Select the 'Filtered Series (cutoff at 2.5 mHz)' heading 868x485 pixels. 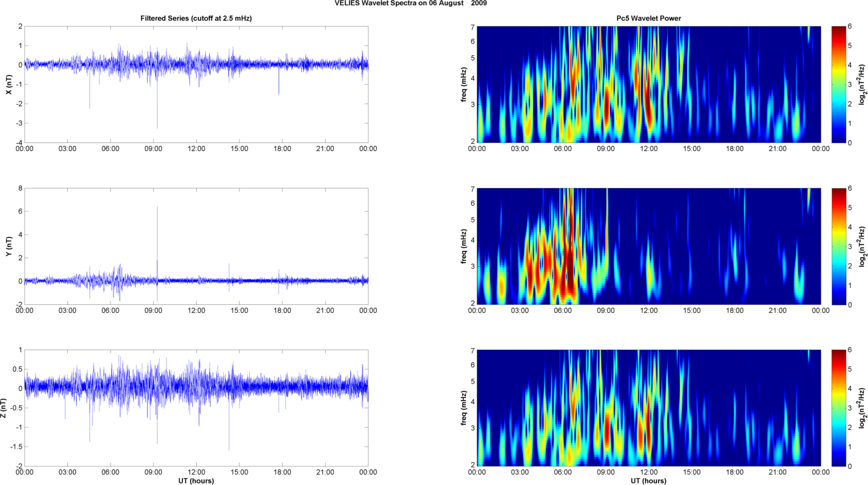click(196, 18)
